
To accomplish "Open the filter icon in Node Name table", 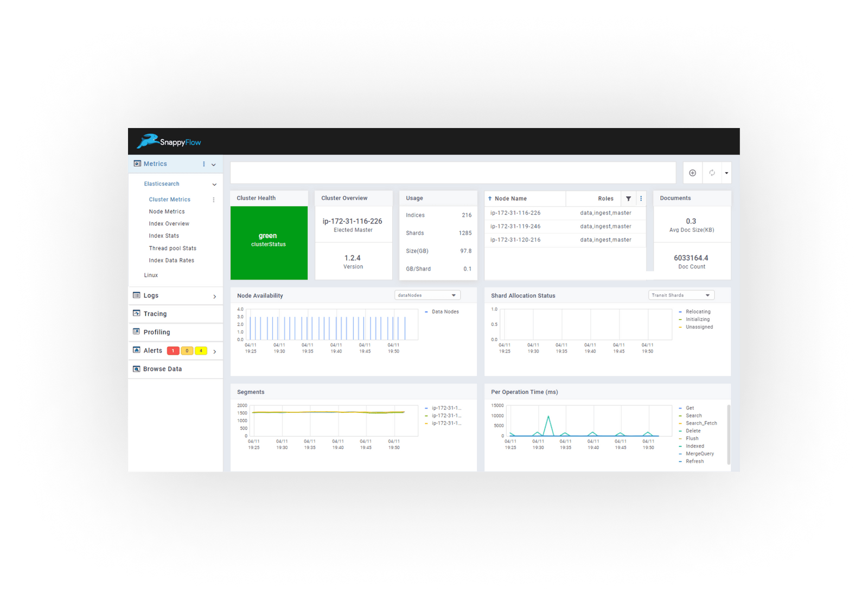I will 628,199.
